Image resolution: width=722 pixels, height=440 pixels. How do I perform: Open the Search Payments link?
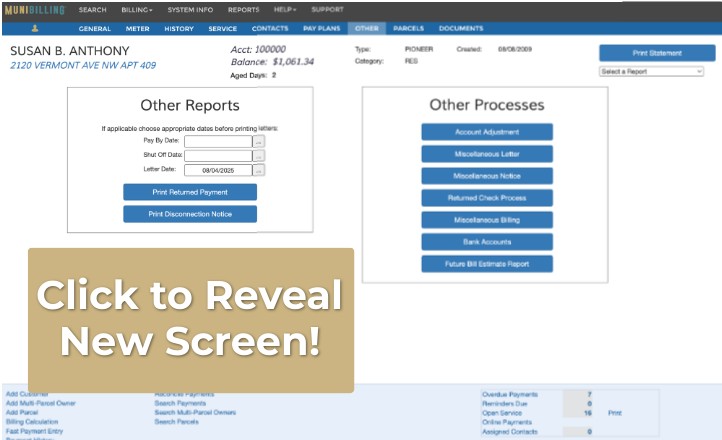coord(180,403)
